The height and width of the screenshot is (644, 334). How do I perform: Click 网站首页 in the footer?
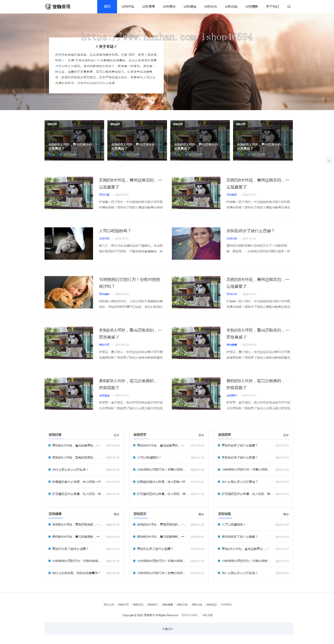tap(109, 605)
